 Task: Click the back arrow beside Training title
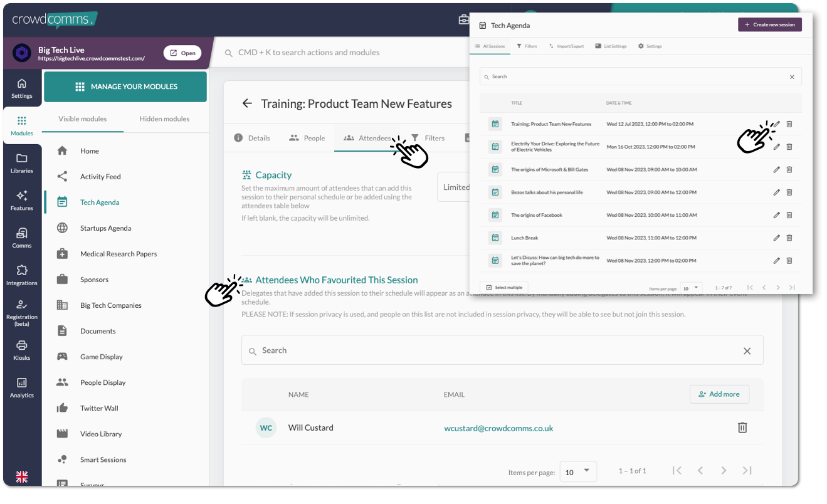click(x=247, y=104)
